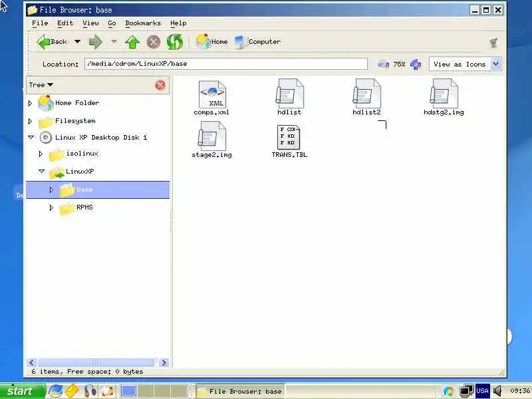Select the LinuxXP folder in tree

click(x=80, y=172)
